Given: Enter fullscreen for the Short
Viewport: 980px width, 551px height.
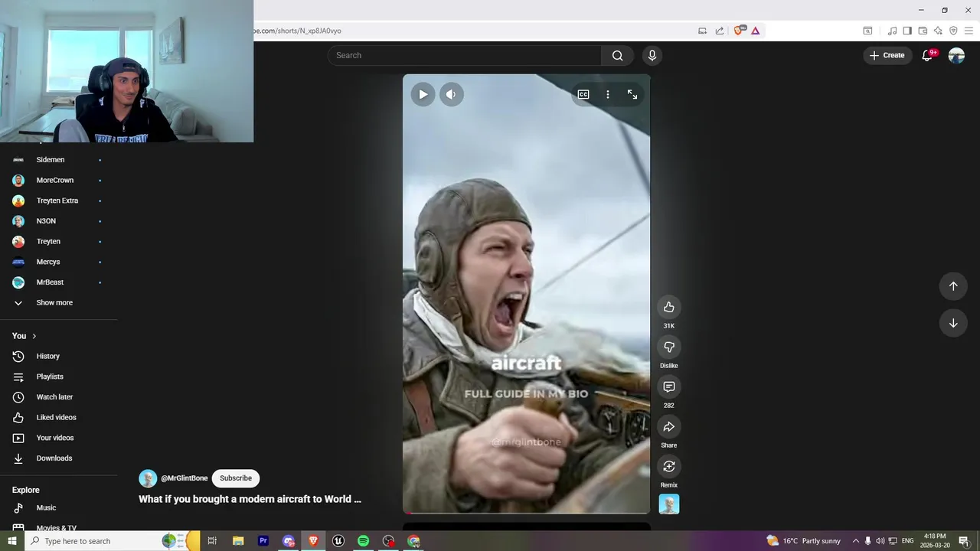Looking at the screenshot, I should pyautogui.click(x=632, y=94).
